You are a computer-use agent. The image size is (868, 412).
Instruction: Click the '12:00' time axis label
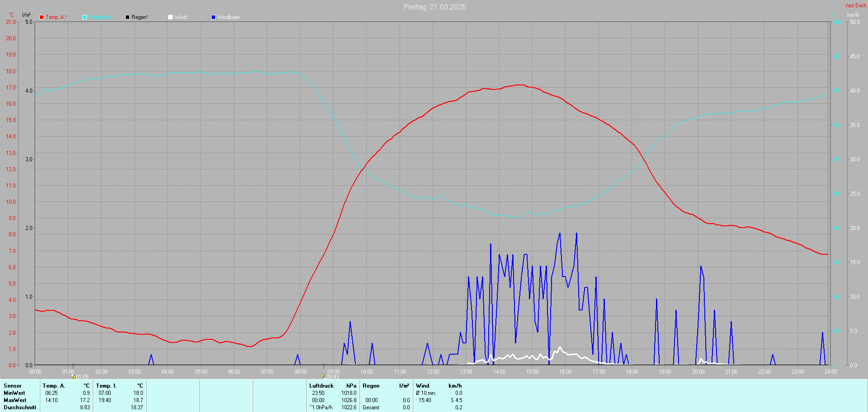click(433, 372)
